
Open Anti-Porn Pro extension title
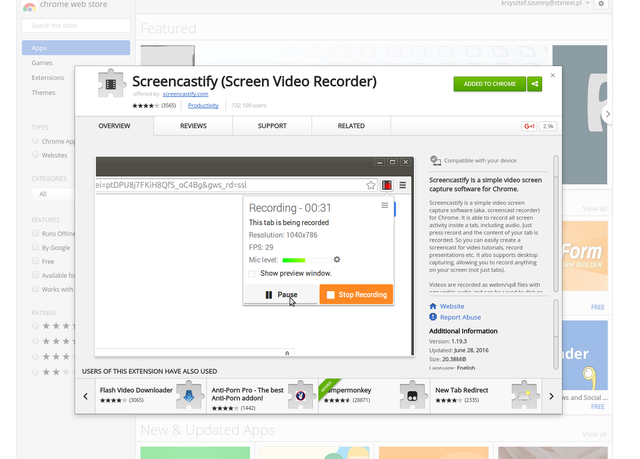tap(247, 394)
